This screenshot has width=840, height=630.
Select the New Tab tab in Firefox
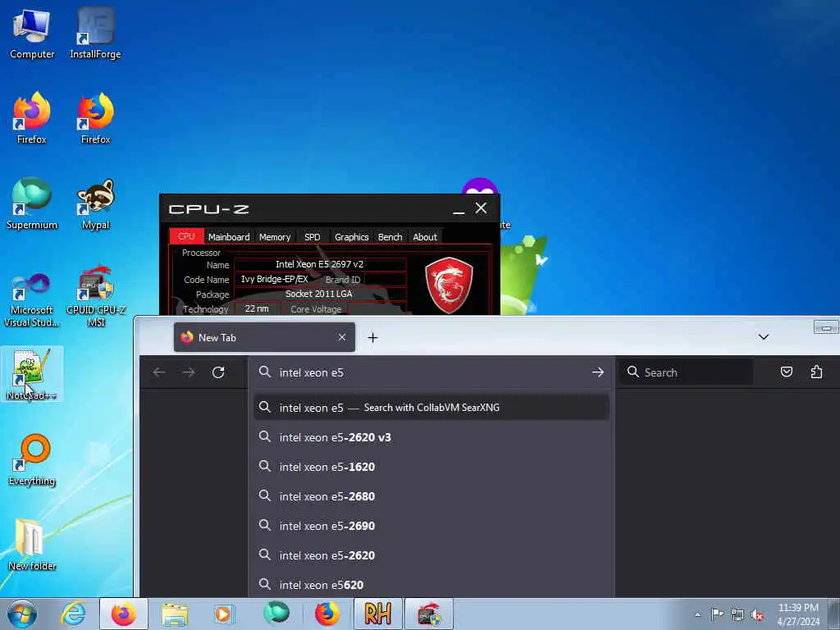264,337
